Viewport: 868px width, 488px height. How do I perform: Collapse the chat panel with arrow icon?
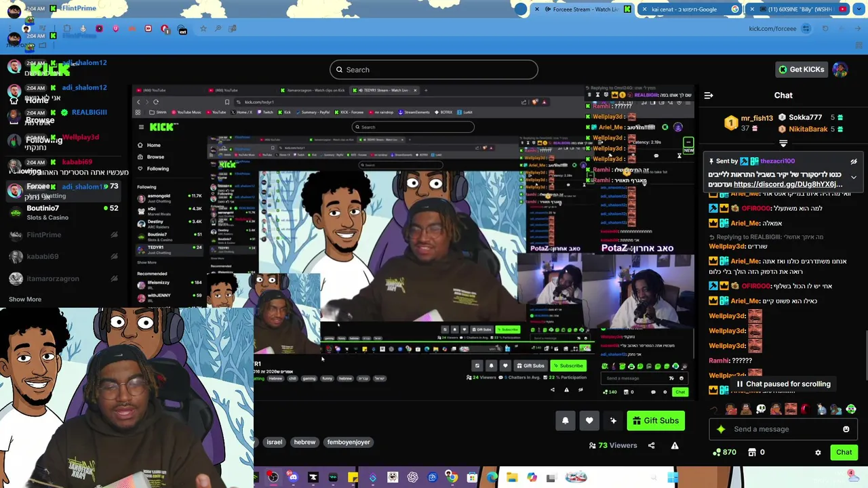pyautogui.click(x=709, y=96)
